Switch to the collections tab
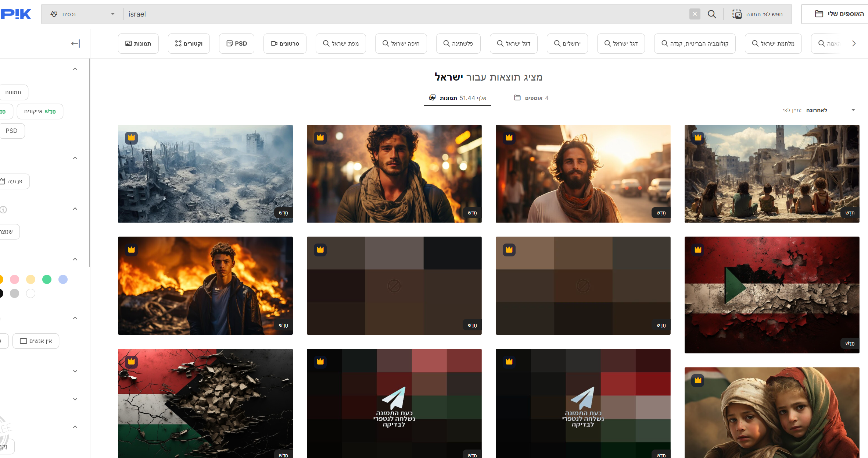Image resolution: width=868 pixels, height=458 pixels. 531,98
